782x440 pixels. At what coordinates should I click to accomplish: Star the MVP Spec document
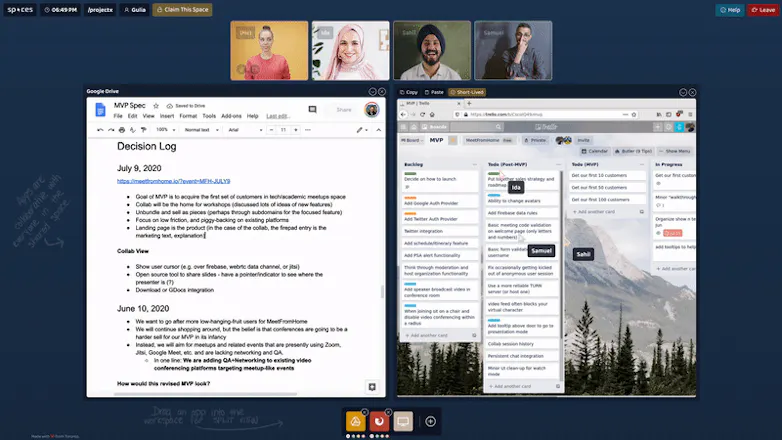tap(156, 106)
